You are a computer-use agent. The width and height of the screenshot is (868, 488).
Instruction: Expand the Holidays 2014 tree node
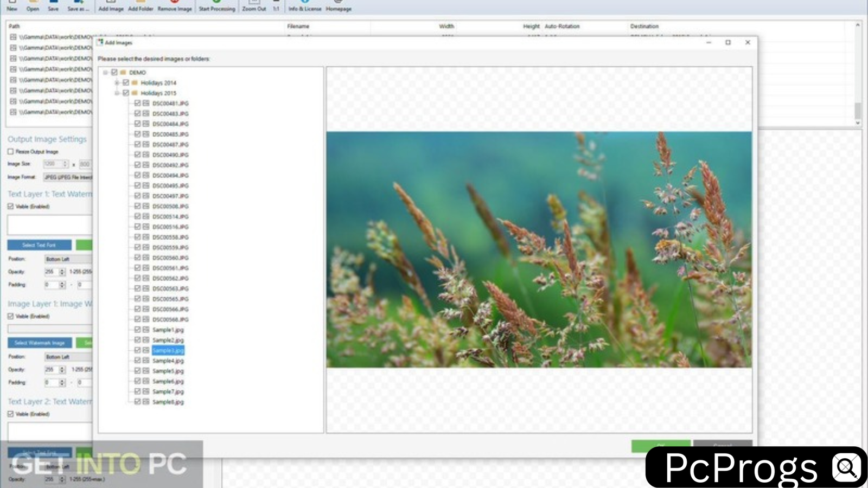pos(117,82)
